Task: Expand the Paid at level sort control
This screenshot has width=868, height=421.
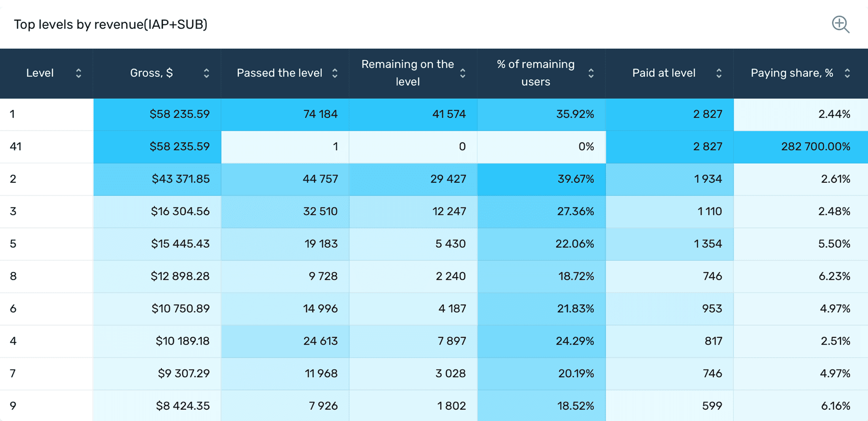Action: 719,73
